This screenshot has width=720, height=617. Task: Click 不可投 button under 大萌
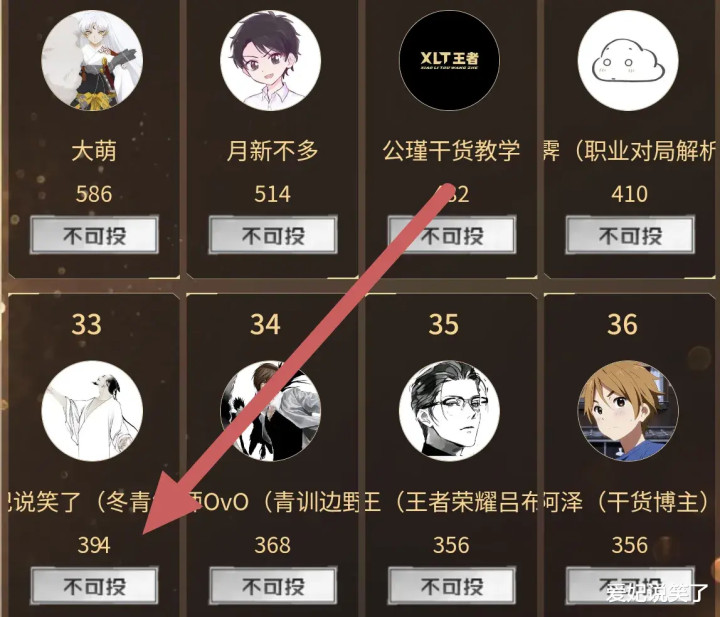tap(95, 235)
